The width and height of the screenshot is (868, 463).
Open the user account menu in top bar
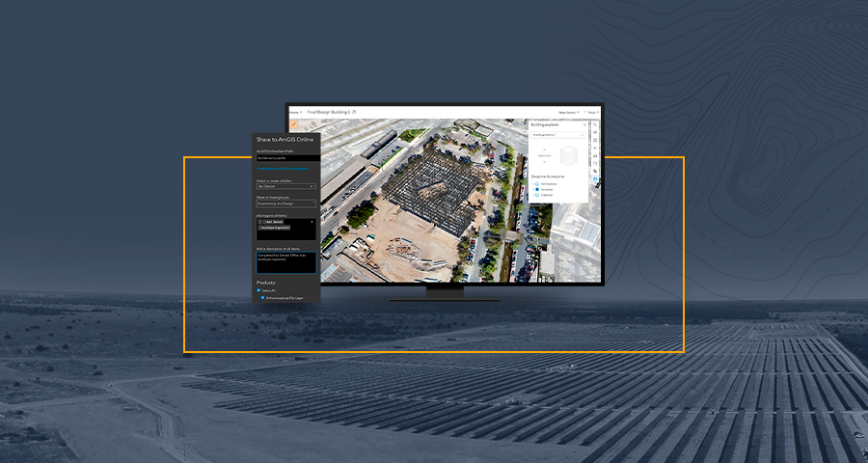click(x=568, y=113)
